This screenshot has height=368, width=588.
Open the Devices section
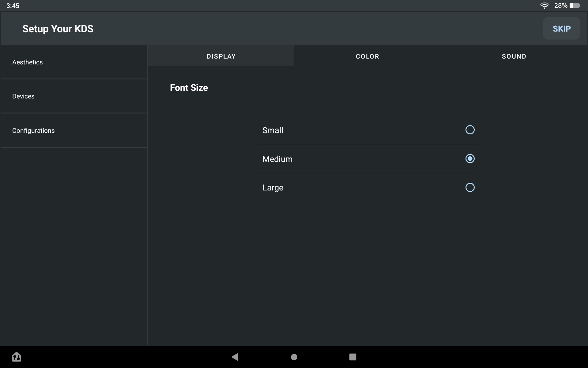[73, 96]
